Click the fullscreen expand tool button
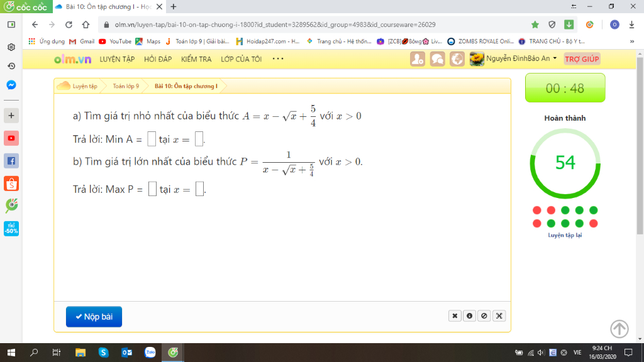This screenshot has width=644, height=362. [499, 315]
